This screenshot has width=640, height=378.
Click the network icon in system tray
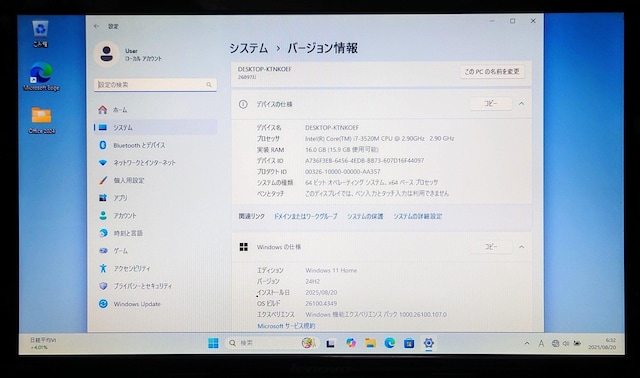point(555,344)
